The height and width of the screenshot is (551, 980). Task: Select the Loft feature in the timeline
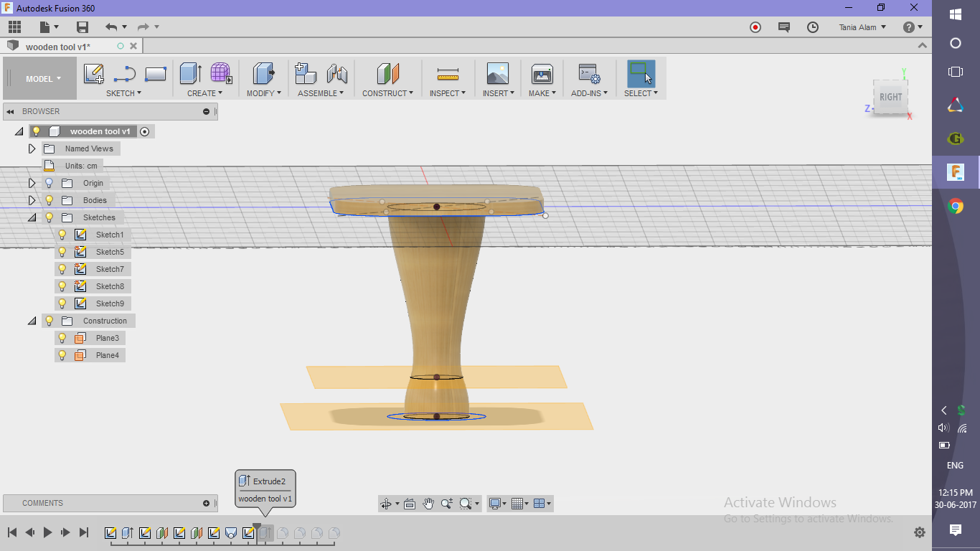[231, 533]
